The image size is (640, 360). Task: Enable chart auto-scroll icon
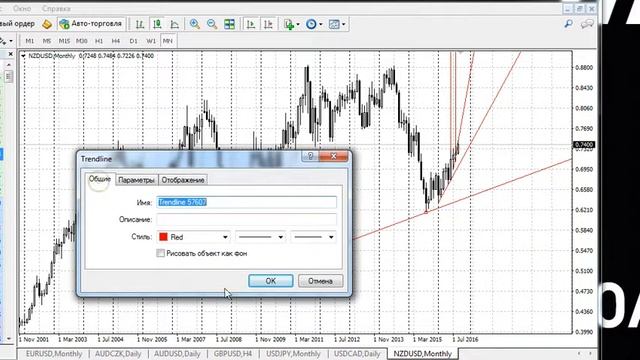point(251,24)
